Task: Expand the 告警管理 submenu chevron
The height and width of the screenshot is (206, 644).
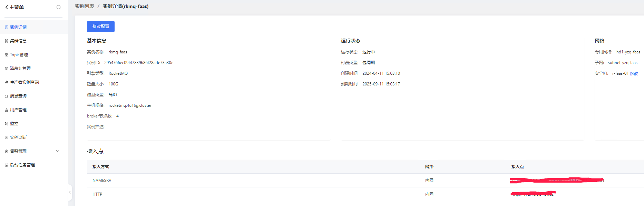Action: click(x=58, y=151)
